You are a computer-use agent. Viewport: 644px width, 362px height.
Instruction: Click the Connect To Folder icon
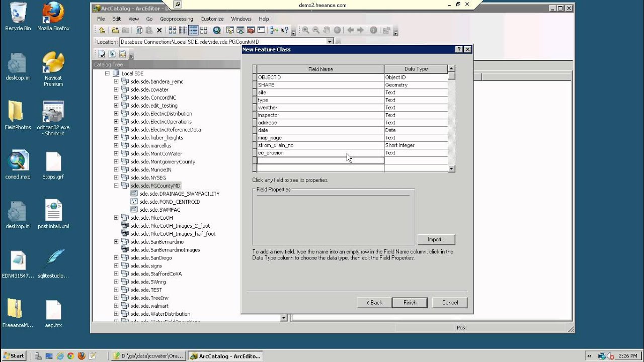pyautogui.click(x=115, y=30)
